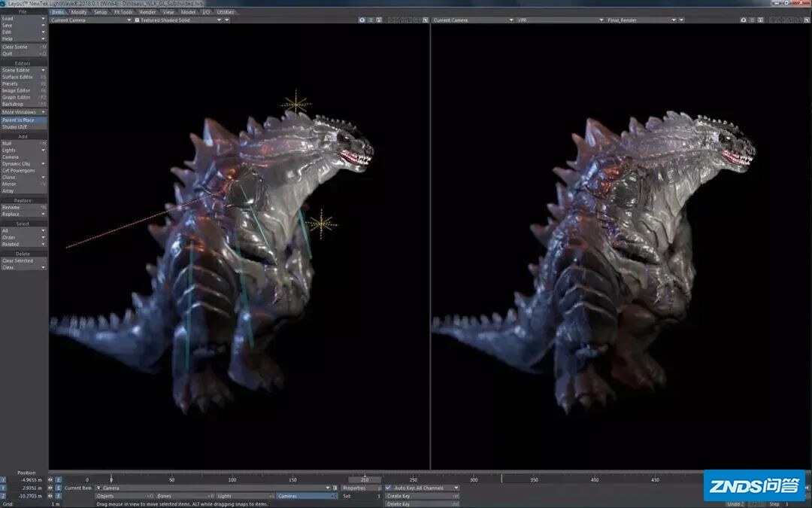Click the eye icon next to X position
This screenshot has width=812, height=508.
click(x=51, y=480)
